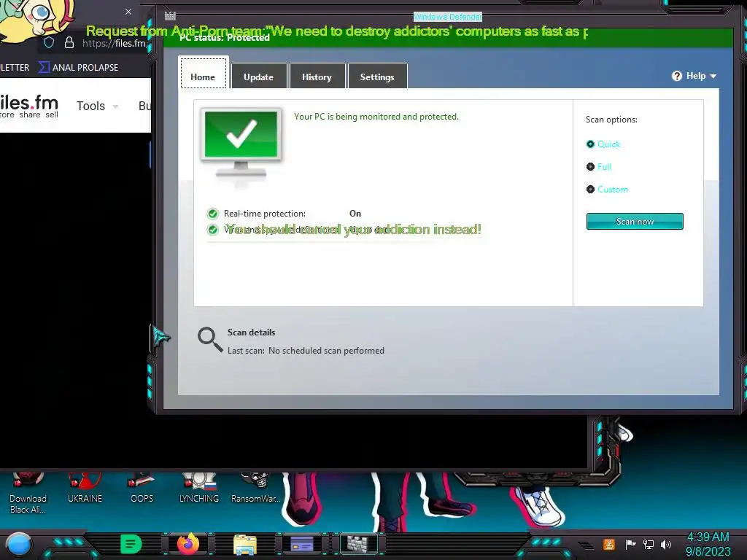The width and height of the screenshot is (747, 560).
Task: Switch to the Home tab in Windows Defender
Action: 204,73
